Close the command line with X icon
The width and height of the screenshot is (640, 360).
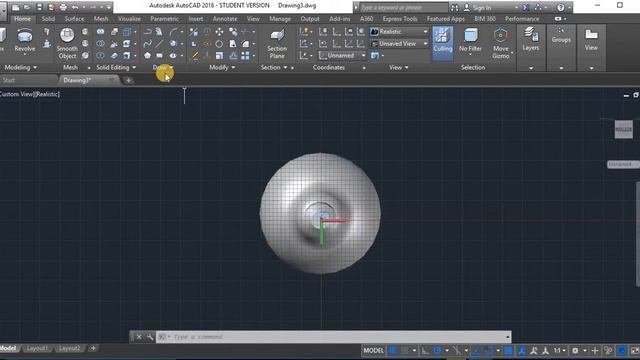(139, 337)
